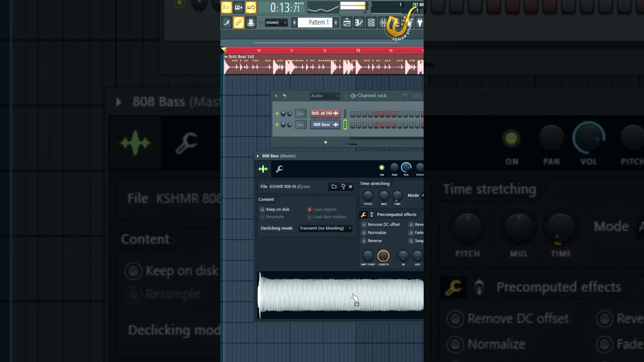Adjust the Time stretching TIME knob

coord(397,196)
